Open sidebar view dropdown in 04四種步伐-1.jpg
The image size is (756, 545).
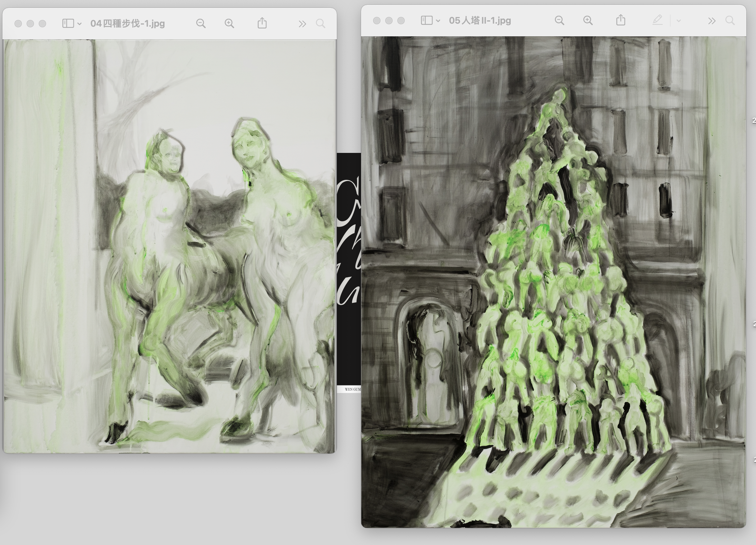pos(79,24)
